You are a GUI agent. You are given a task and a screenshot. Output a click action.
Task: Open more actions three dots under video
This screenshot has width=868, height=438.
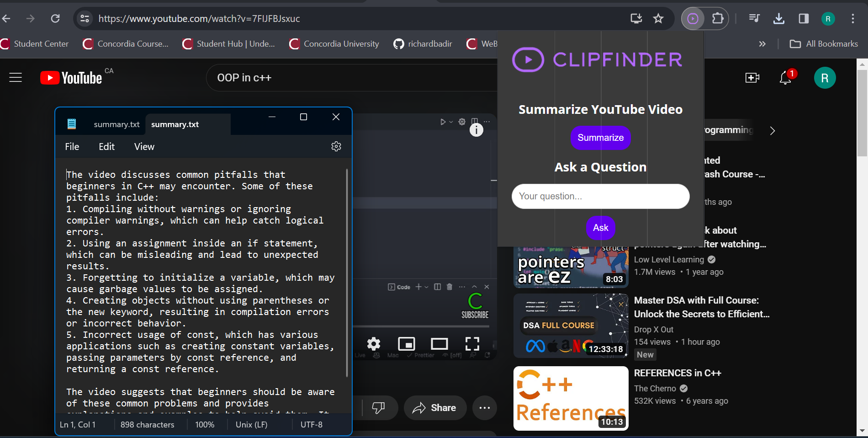[485, 408]
